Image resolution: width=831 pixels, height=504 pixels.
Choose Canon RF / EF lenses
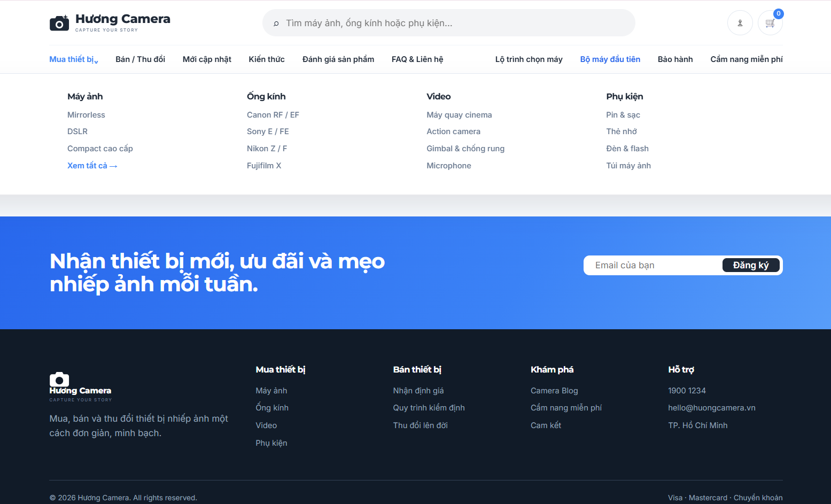coord(273,115)
